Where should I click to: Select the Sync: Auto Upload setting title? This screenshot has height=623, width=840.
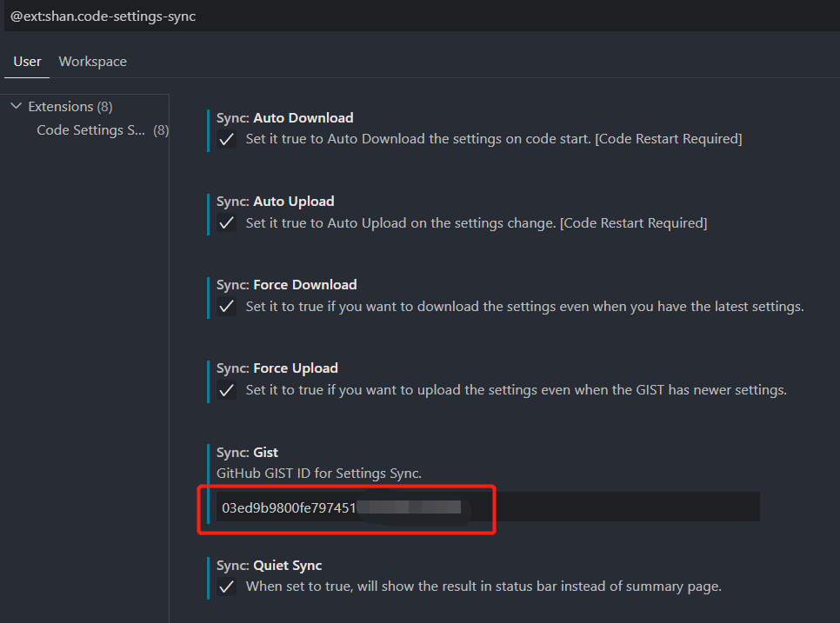(x=276, y=201)
